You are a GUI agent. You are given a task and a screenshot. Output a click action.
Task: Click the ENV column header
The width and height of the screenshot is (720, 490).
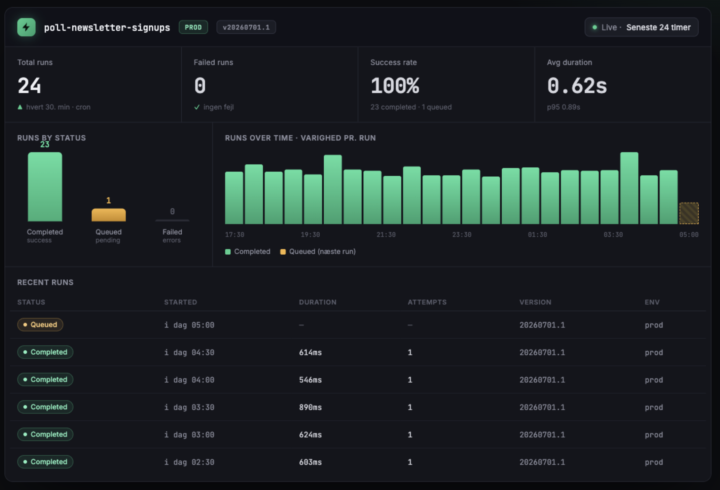click(652, 302)
